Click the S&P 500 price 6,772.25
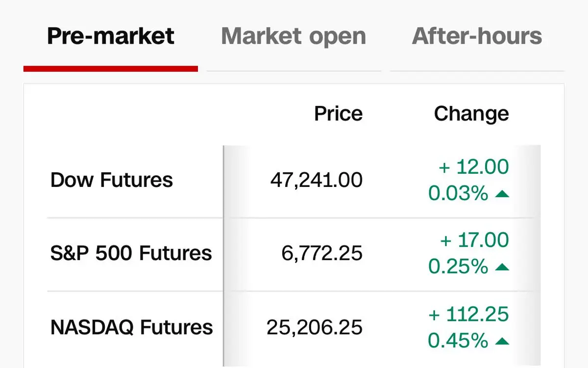The height and width of the screenshot is (368, 588). (x=322, y=254)
